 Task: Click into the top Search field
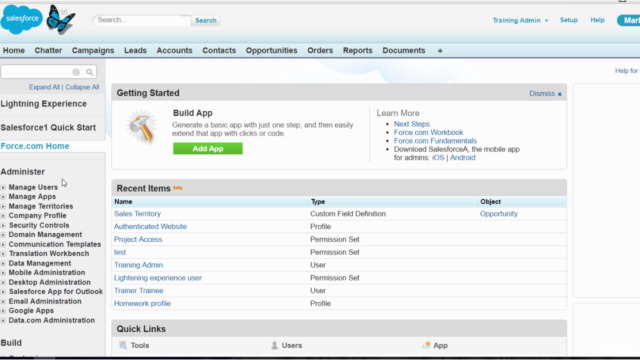[142, 20]
